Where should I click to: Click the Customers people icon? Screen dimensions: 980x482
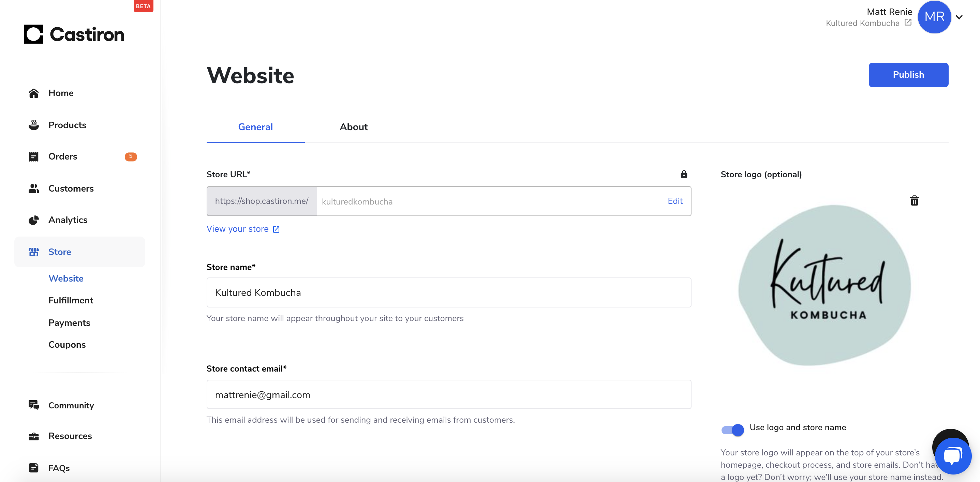coord(33,188)
